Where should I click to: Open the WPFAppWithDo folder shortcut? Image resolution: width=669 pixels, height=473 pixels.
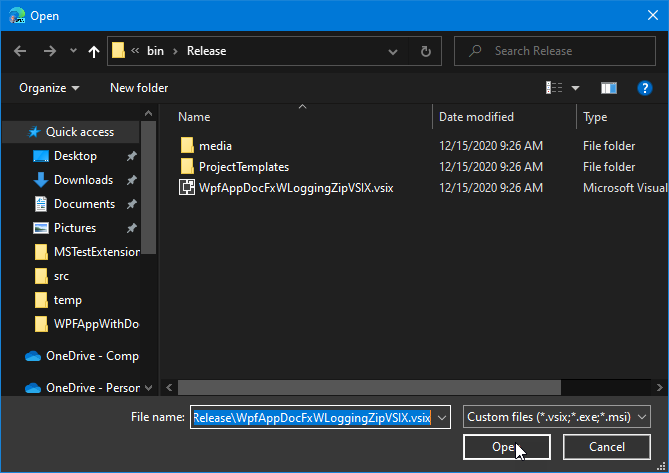tap(96, 324)
